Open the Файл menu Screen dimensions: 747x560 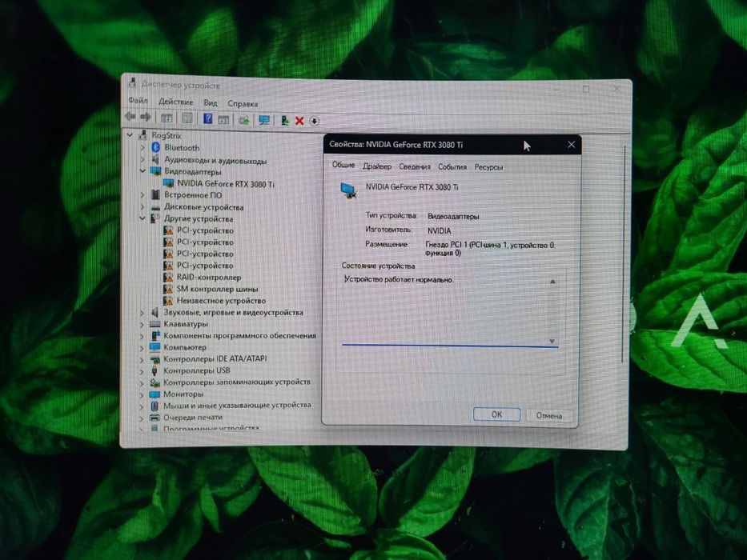point(139,101)
